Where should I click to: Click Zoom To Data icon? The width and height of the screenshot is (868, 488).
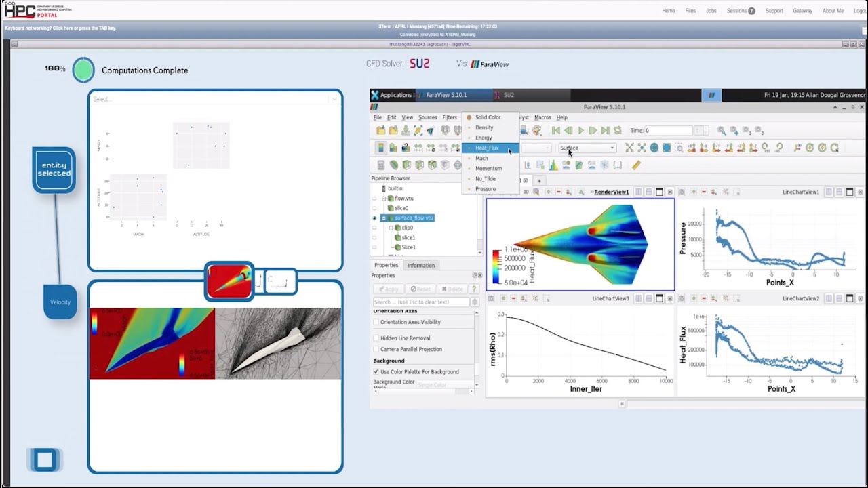[x=642, y=148]
